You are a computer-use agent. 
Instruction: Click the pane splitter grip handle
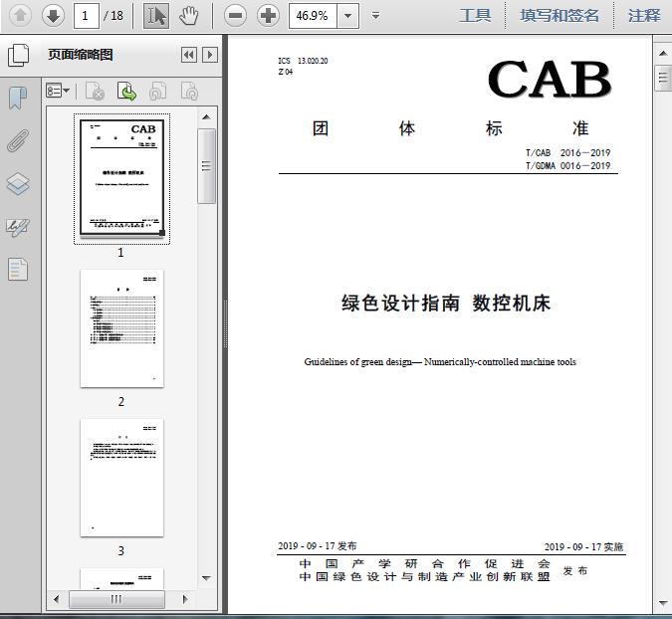click(225, 324)
